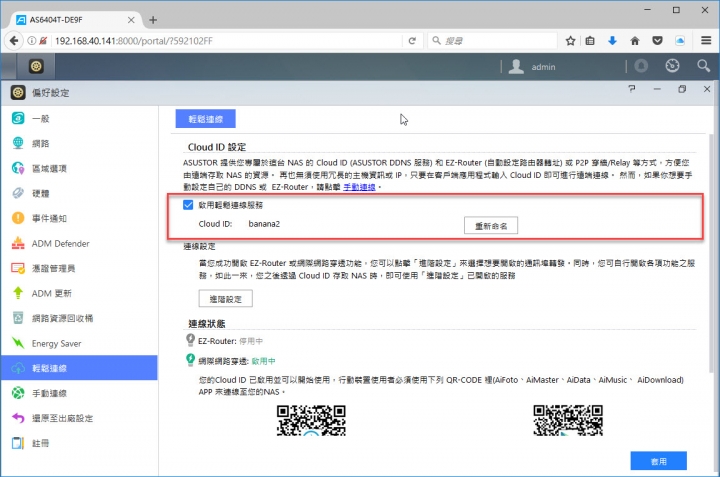Image resolution: width=720 pixels, height=477 pixels.
Task: Open 註冊 registration icon
Action: [x=18, y=443]
